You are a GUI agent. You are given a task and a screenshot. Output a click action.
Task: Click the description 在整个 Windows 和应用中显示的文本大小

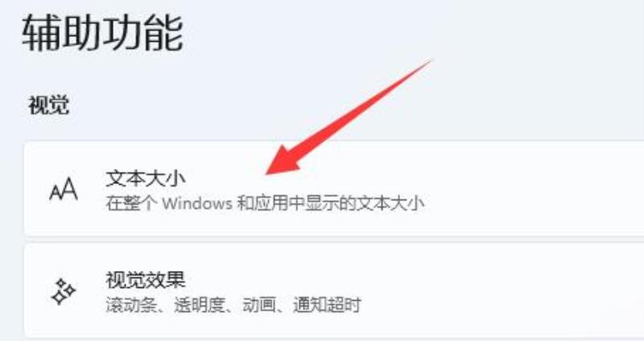pyautogui.click(x=265, y=203)
